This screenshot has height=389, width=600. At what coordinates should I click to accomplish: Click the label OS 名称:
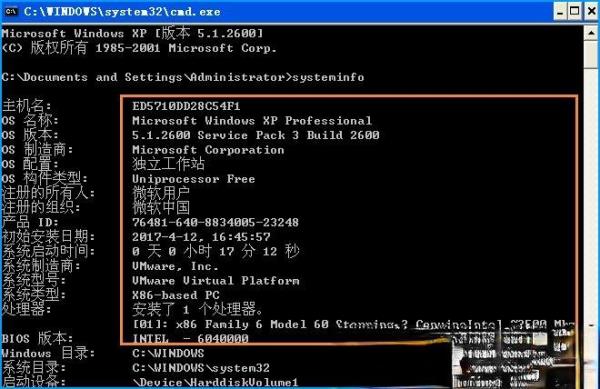click(30, 120)
